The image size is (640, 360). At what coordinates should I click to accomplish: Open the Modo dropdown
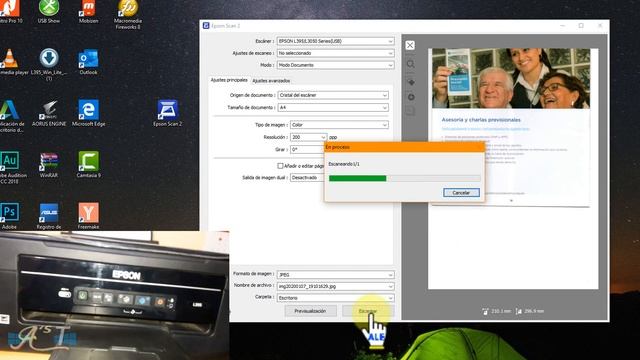[336, 65]
